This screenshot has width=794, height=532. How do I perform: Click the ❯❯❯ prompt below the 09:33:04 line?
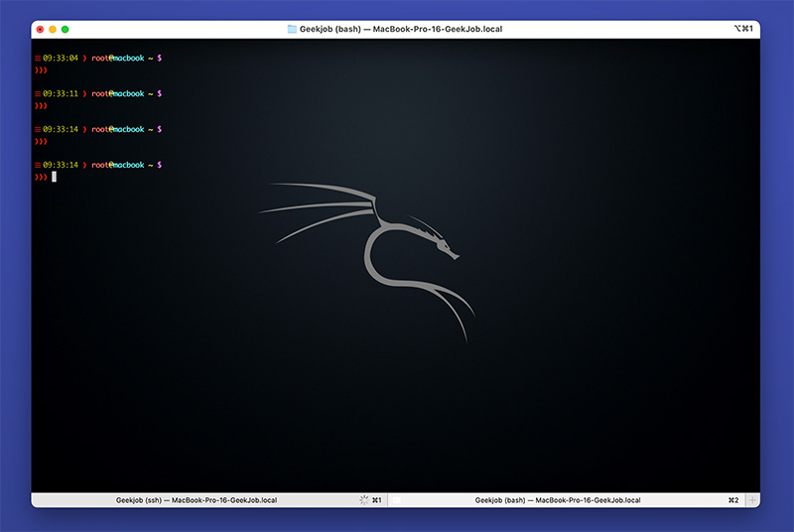41,70
